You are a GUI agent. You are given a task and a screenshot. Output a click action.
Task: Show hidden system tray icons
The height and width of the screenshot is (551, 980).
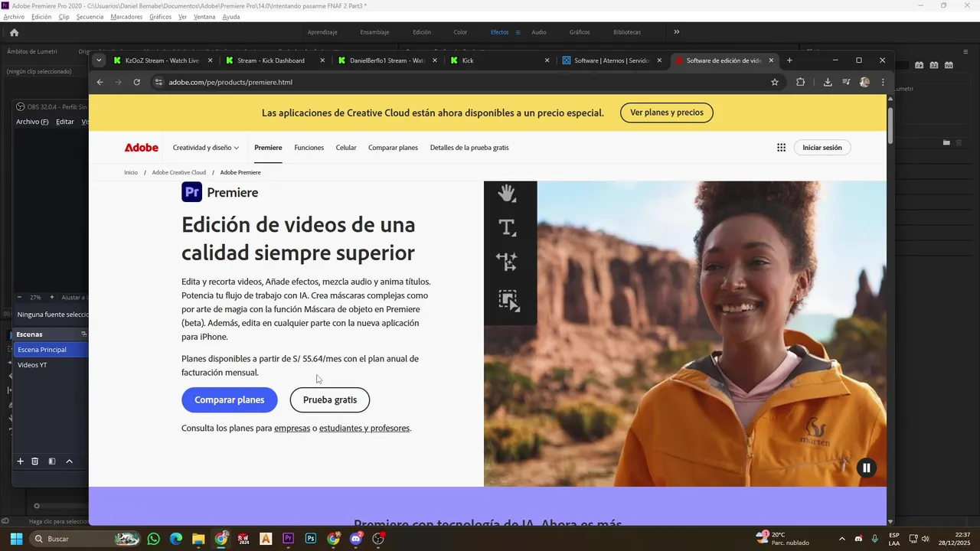click(842, 539)
